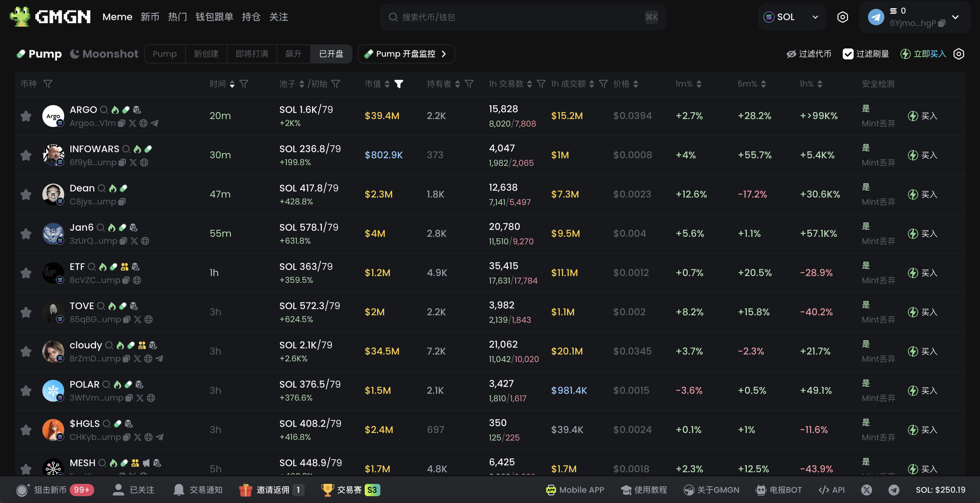This screenshot has width=980, height=503.
Task: Toggle the 过滤刷量 checkbox
Action: tap(848, 54)
